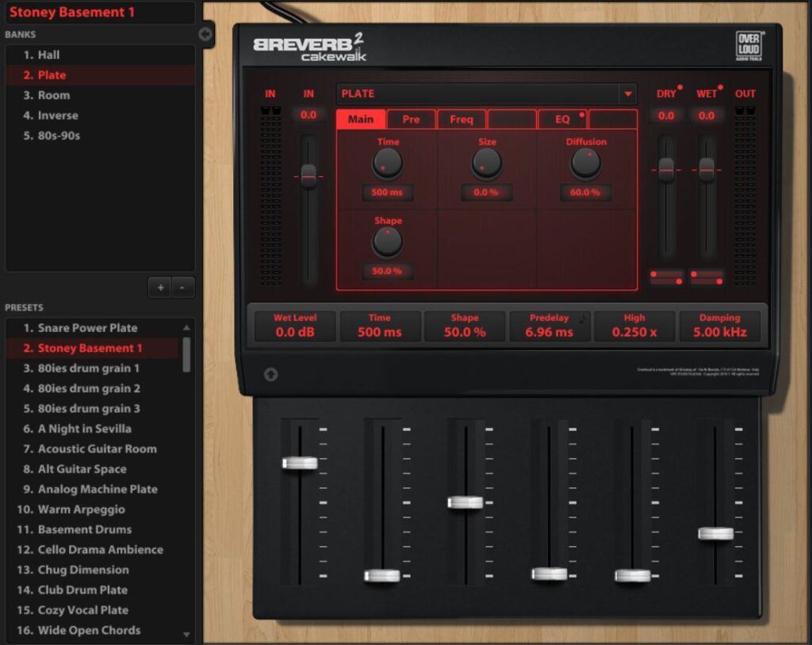Load the 80ies drum grain 2 preset
812x645 pixels.
coord(94,388)
